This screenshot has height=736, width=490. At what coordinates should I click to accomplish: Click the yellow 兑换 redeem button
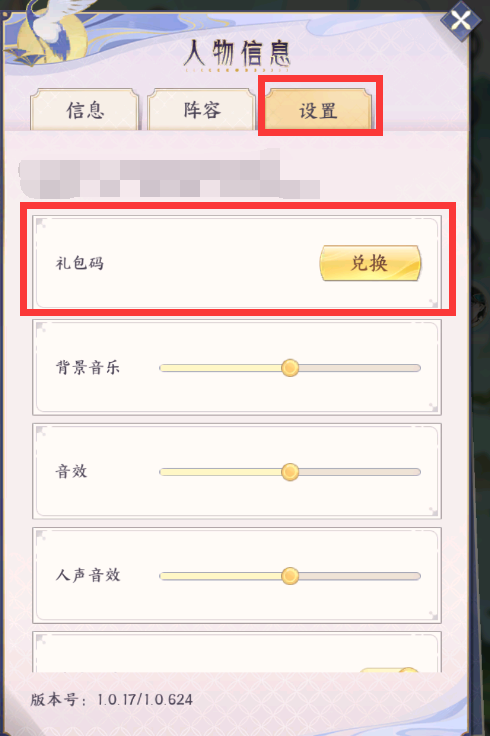pos(370,263)
